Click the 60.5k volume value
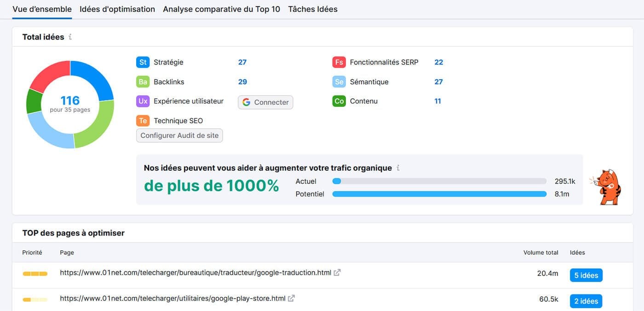The height and width of the screenshot is (311, 644). click(x=549, y=299)
